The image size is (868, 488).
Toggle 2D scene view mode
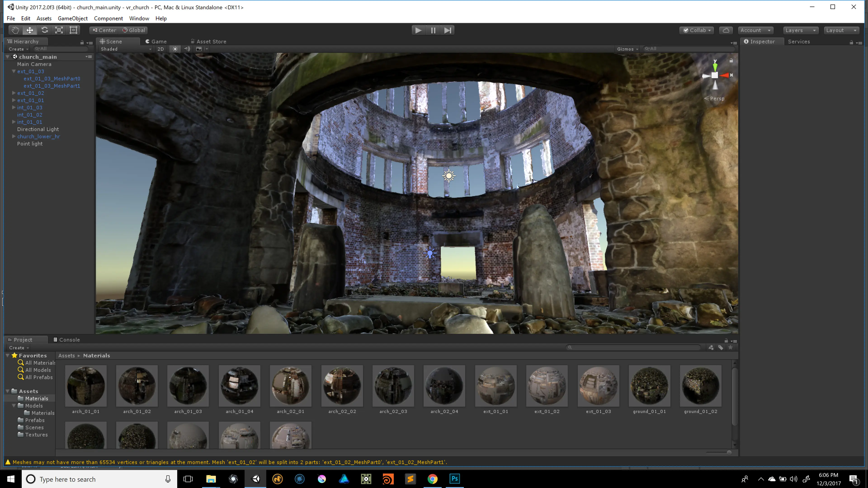(161, 49)
